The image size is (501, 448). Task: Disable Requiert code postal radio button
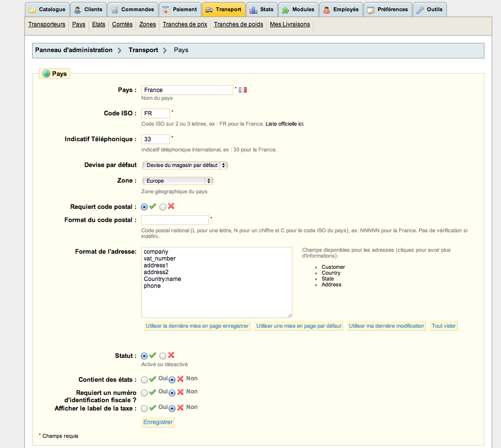pyautogui.click(x=163, y=207)
